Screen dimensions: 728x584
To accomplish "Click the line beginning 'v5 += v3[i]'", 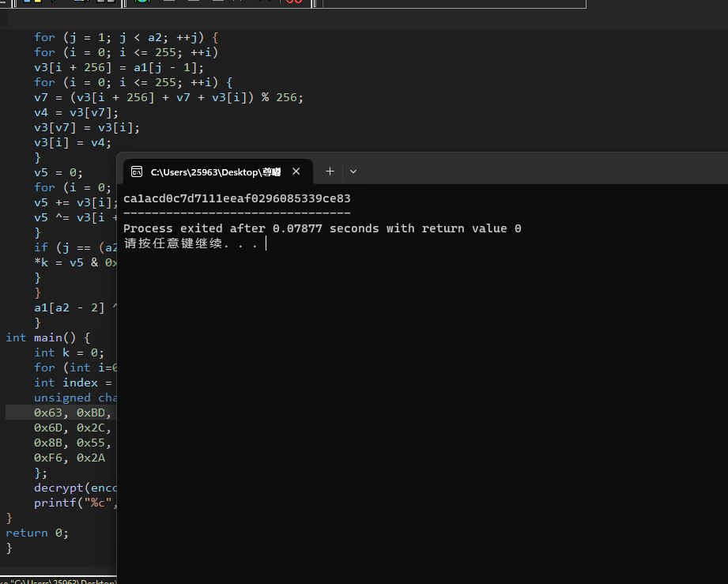I will pyautogui.click(x=75, y=203).
